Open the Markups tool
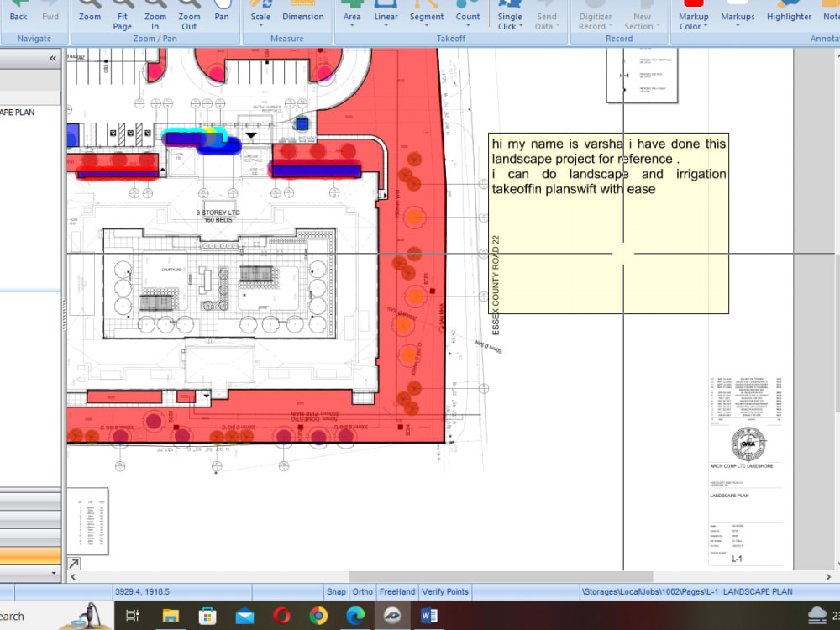840x630 pixels. tap(738, 14)
